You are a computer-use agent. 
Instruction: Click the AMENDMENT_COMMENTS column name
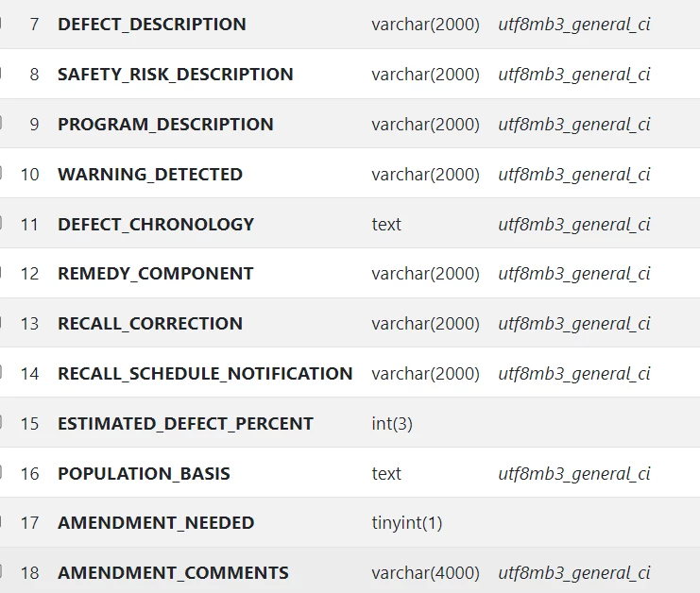click(x=173, y=572)
